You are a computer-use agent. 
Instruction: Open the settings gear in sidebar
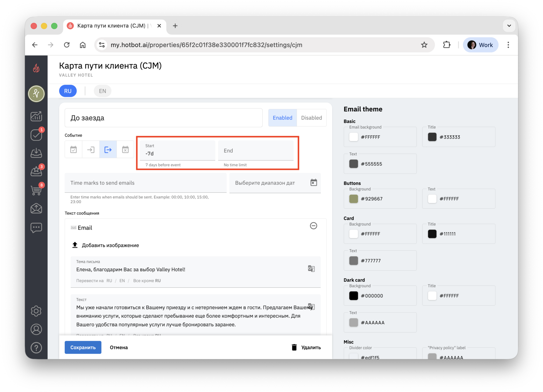36,311
